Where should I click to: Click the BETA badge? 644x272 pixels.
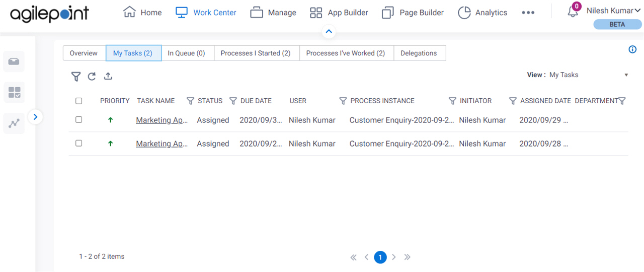(617, 24)
